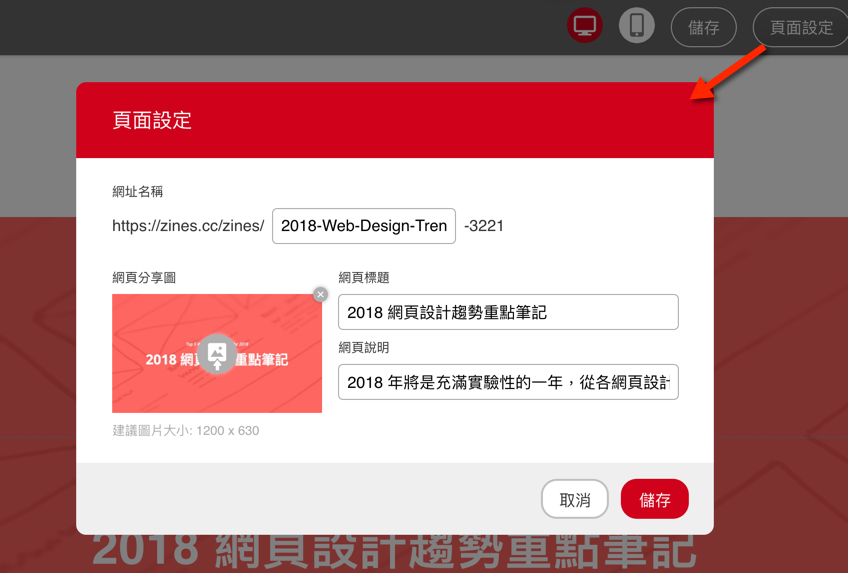Image resolution: width=848 pixels, height=573 pixels.
Task: Click the 網頁分享圖 label
Action: [144, 277]
